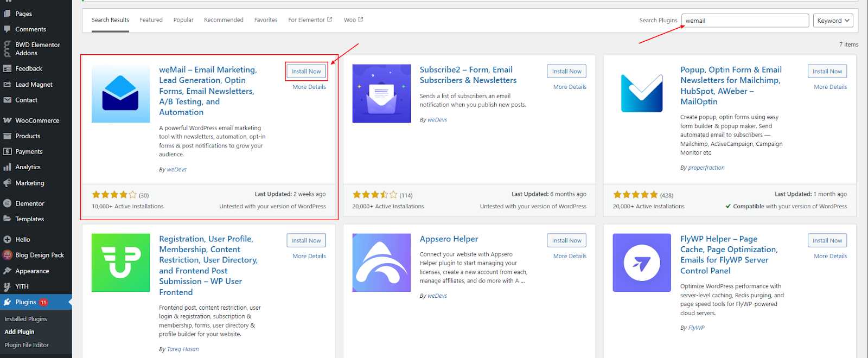Switch to the Popular tab
Image resolution: width=868 pixels, height=358 pixels.
pos(183,20)
